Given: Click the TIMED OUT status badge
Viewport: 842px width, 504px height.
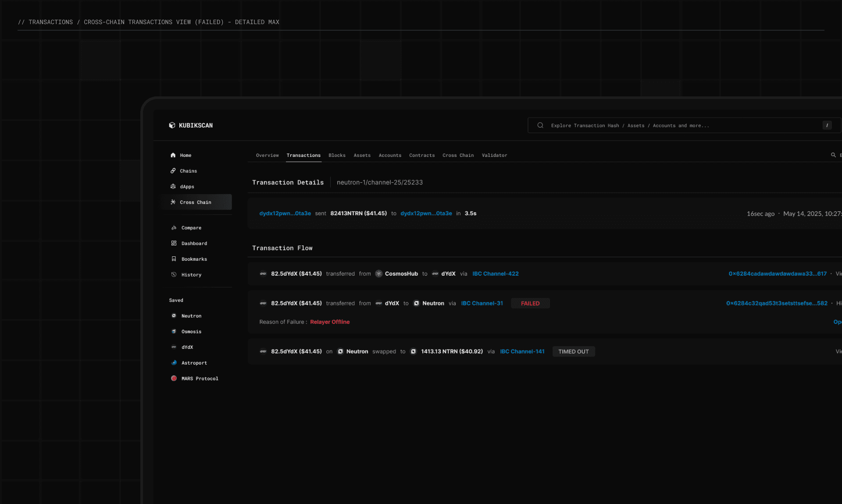Looking at the screenshot, I should (573, 351).
